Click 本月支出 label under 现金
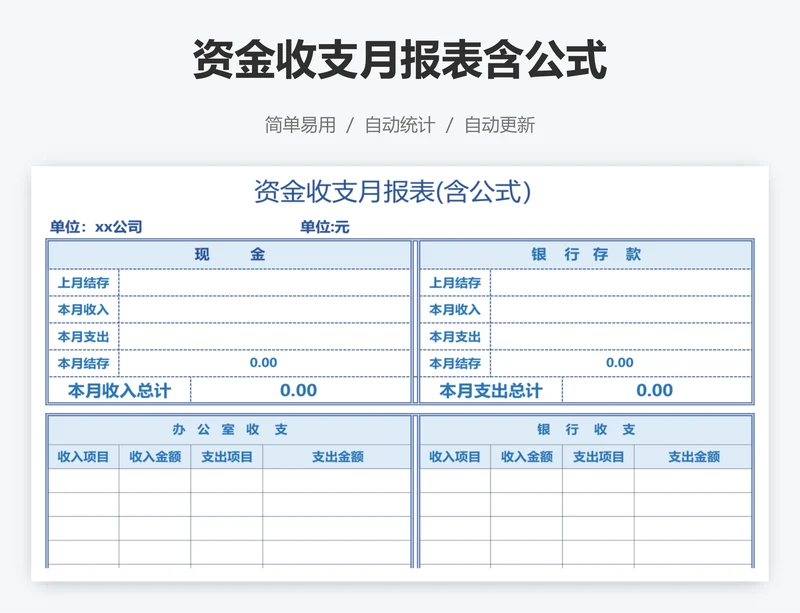Image resolution: width=800 pixels, height=613 pixels. point(83,337)
